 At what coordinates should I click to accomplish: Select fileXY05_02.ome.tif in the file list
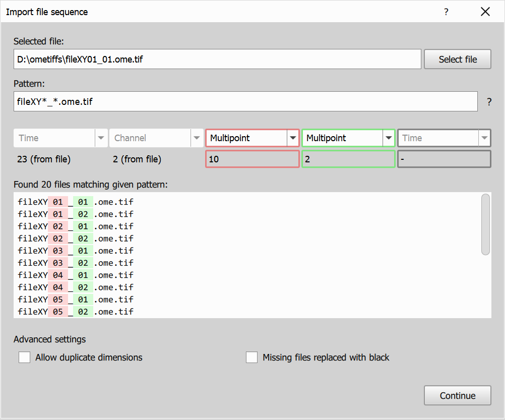[76, 312]
